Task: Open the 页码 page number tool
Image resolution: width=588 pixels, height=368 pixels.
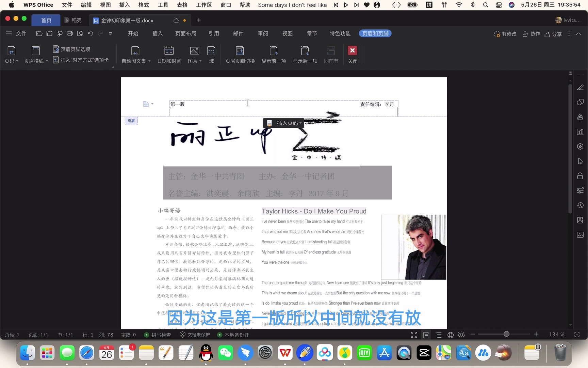Action: pos(11,55)
